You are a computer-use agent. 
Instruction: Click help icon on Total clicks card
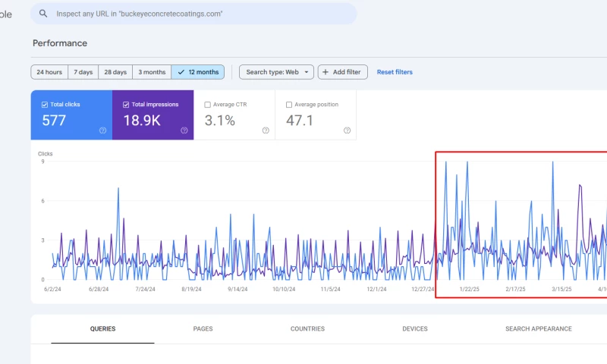pyautogui.click(x=102, y=130)
